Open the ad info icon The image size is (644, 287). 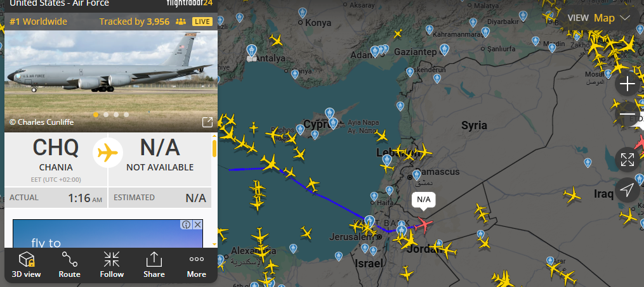(x=187, y=224)
